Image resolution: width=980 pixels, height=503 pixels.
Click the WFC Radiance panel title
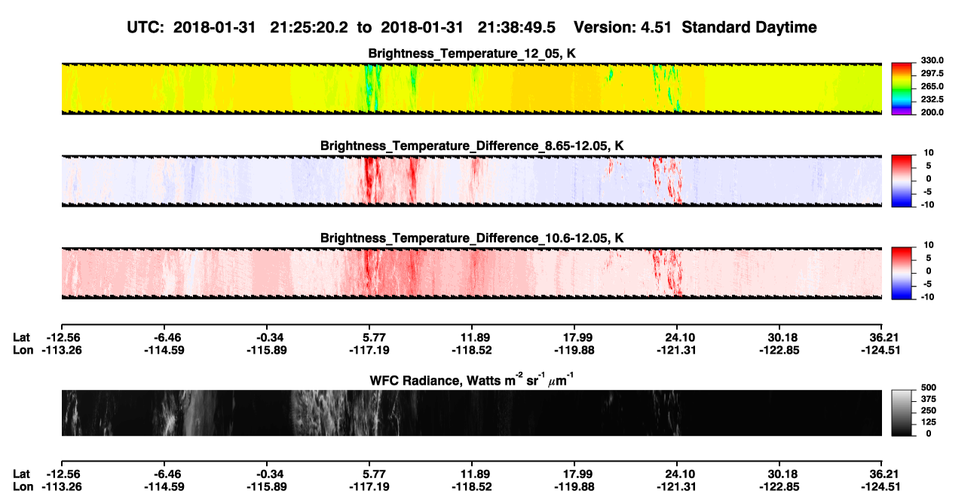pos(472,379)
